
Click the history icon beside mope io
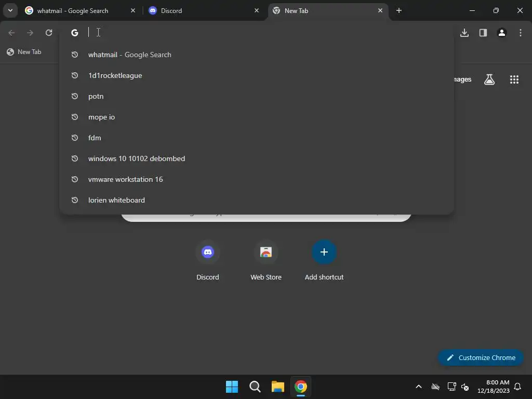click(75, 117)
